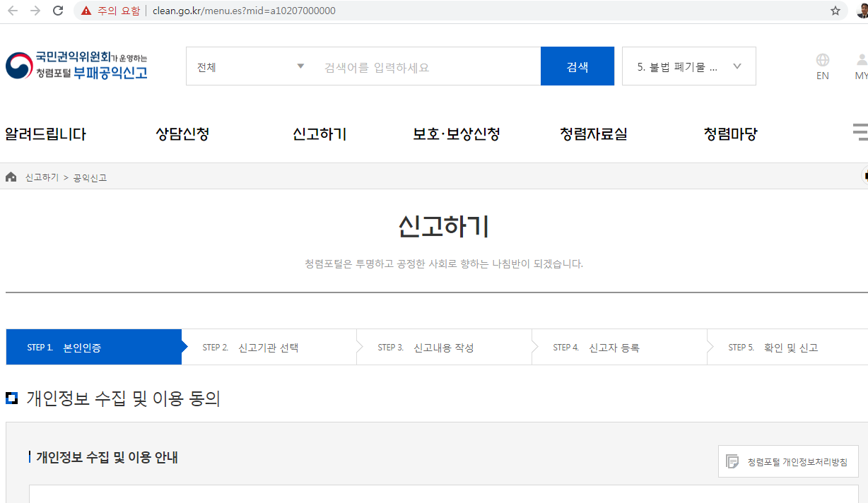The width and height of the screenshot is (868, 503).
Task: Open the 청렴자료실 menu
Action: tap(594, 134)
